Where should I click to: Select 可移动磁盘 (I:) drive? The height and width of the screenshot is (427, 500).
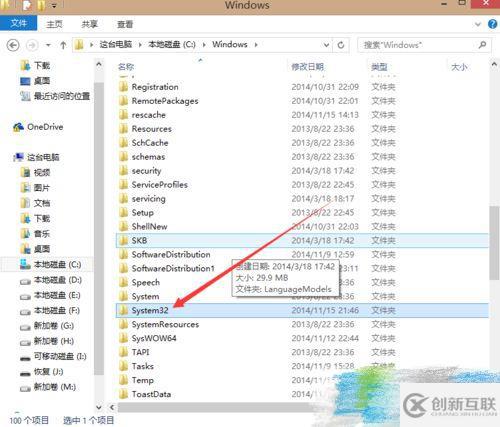click(x=53, y=357)
